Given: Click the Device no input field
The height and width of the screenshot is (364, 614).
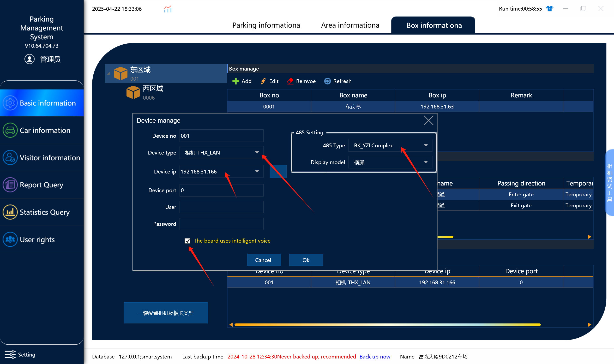Looking at the screenshot, I should pyautogui.click(x=221, y=136).
